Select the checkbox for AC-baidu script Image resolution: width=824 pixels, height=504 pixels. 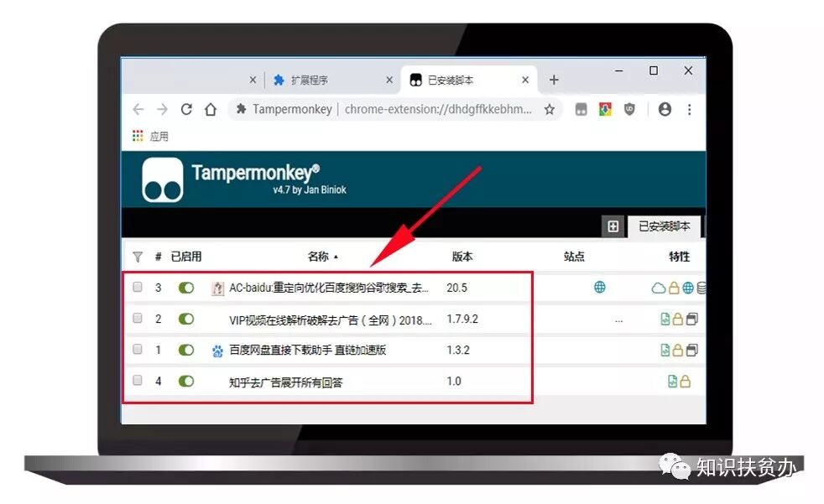(x=138, y=287)
